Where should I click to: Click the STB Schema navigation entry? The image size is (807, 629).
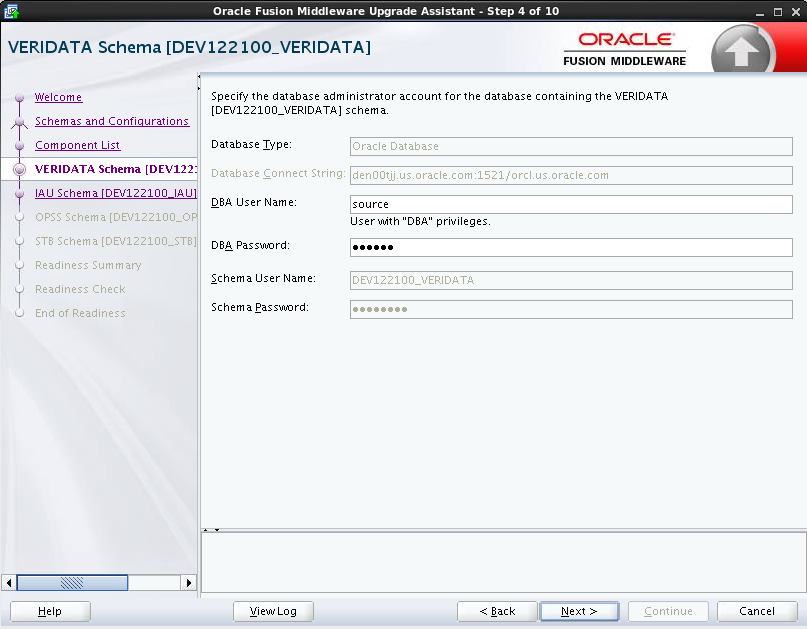coord(116,241)
